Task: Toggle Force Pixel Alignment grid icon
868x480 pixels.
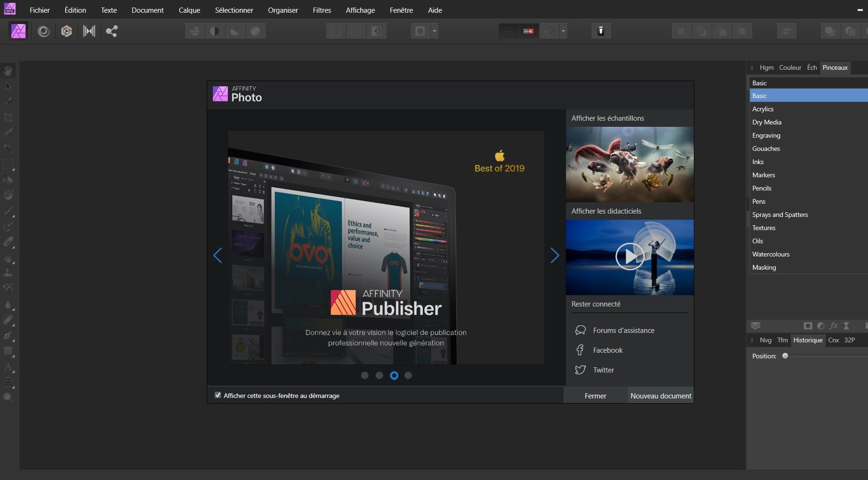Action: pos(508,31)
